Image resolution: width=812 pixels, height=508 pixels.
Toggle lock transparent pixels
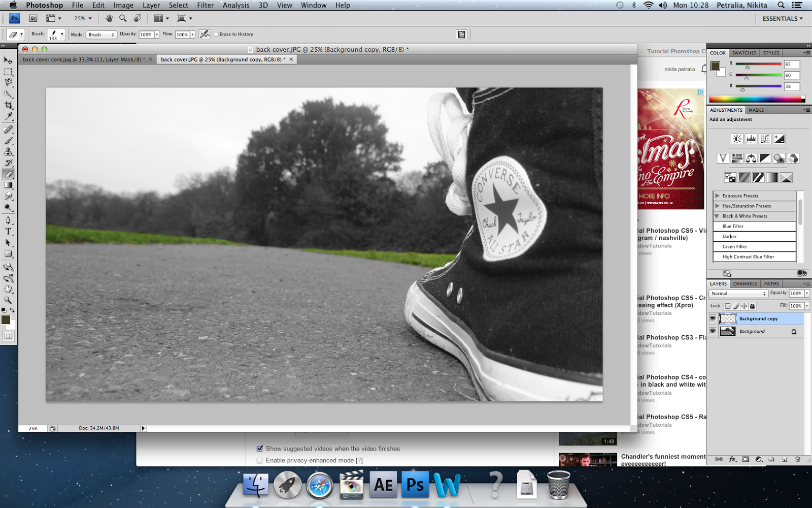[727, 306]
